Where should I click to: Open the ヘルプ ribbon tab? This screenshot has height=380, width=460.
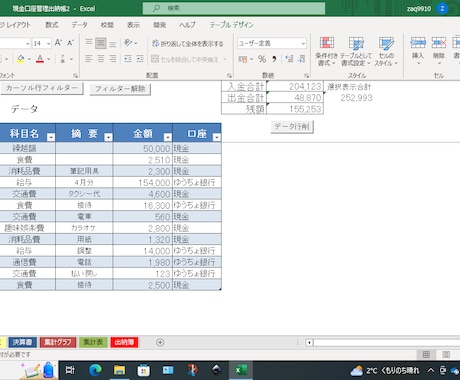pos(187,25)
